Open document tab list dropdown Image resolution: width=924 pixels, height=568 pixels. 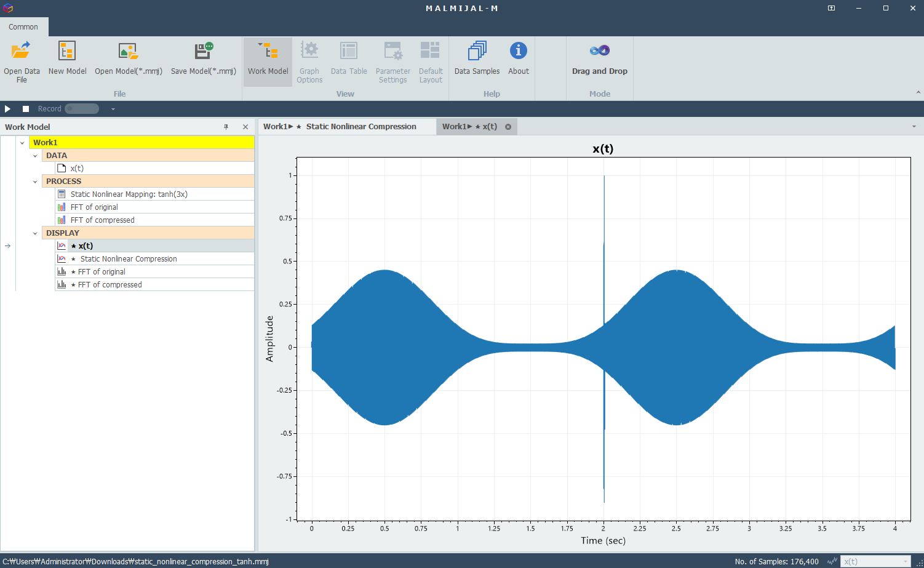[x=914, y=127]
